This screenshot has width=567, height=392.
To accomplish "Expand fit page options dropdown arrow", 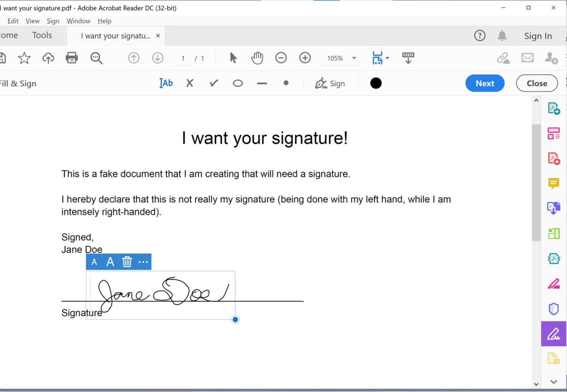I will tap(387, 58).
